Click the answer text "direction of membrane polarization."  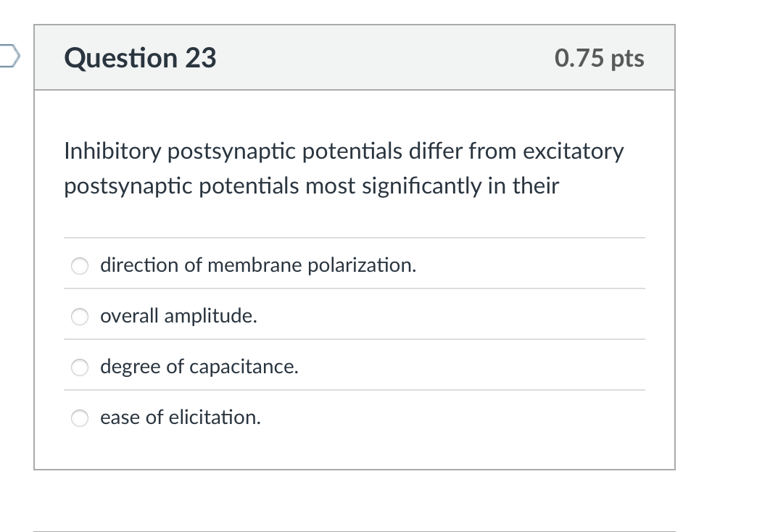coord(258,265)
